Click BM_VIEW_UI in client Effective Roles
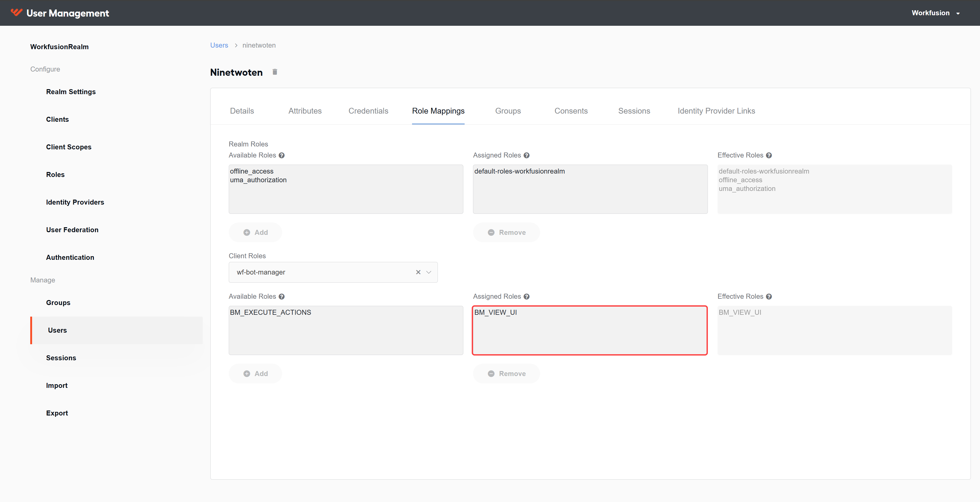The width and height of the screenshot is (980, 502). [740, 312]
